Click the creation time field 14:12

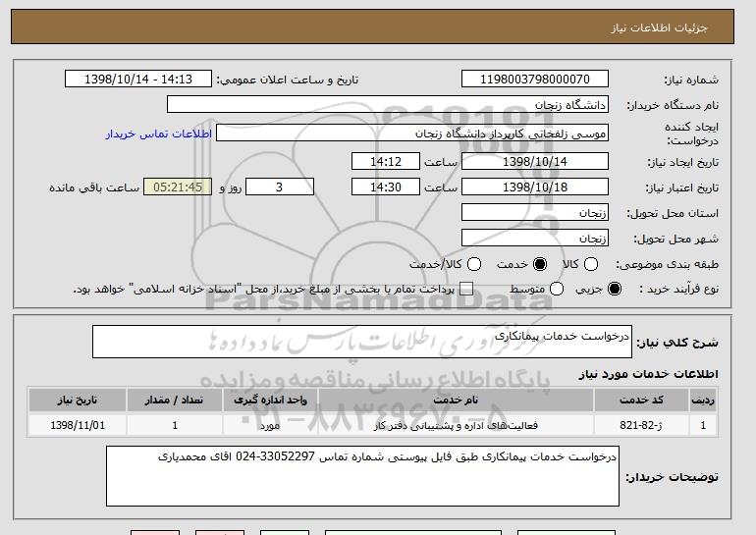coord(386,161)
